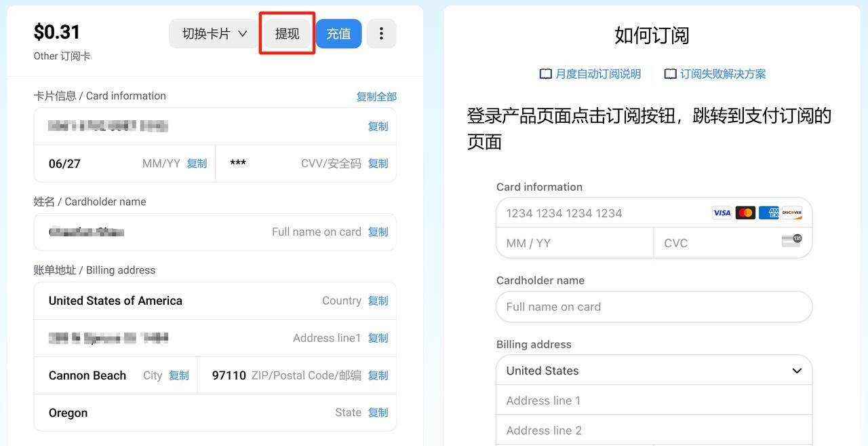Copy the City Cannon Beach value
The image size is (868, 446).
[179, 375]
